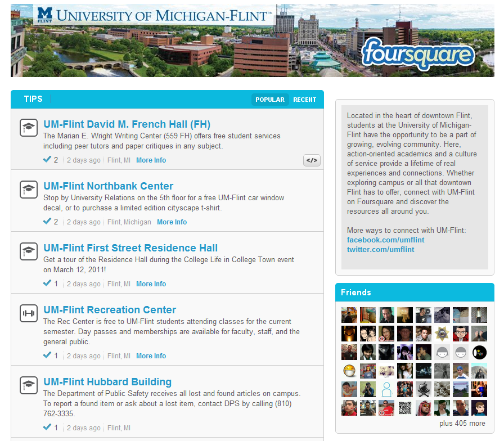Click More Info on the Recreation Center tip

coord(151,356)
